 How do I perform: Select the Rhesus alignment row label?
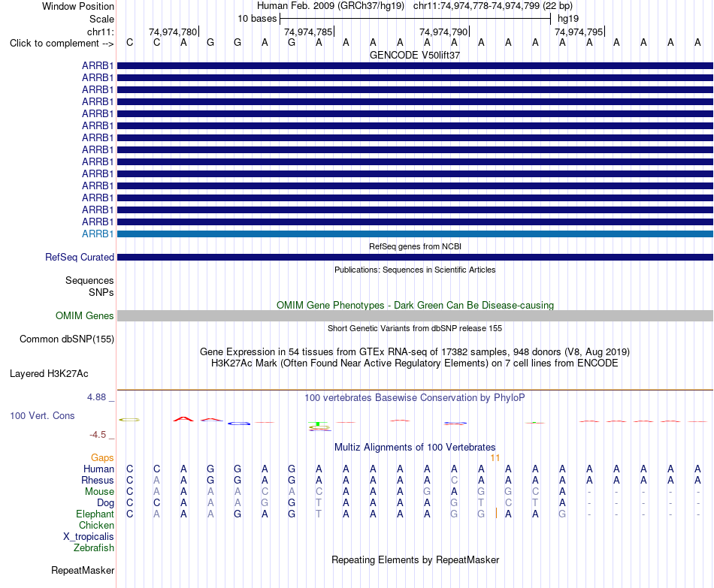tap(98, 481)
